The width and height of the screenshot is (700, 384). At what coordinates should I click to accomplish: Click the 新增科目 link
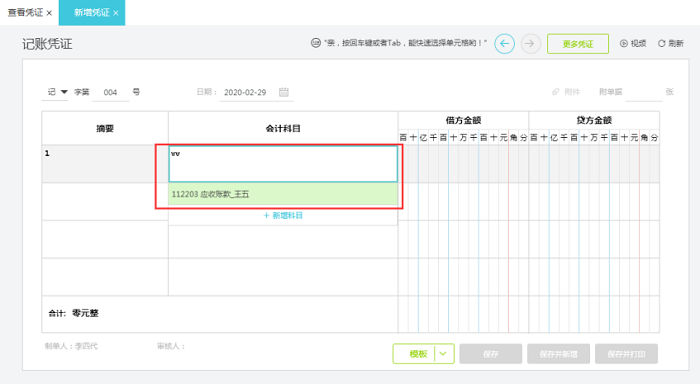(x=283, y=215)
